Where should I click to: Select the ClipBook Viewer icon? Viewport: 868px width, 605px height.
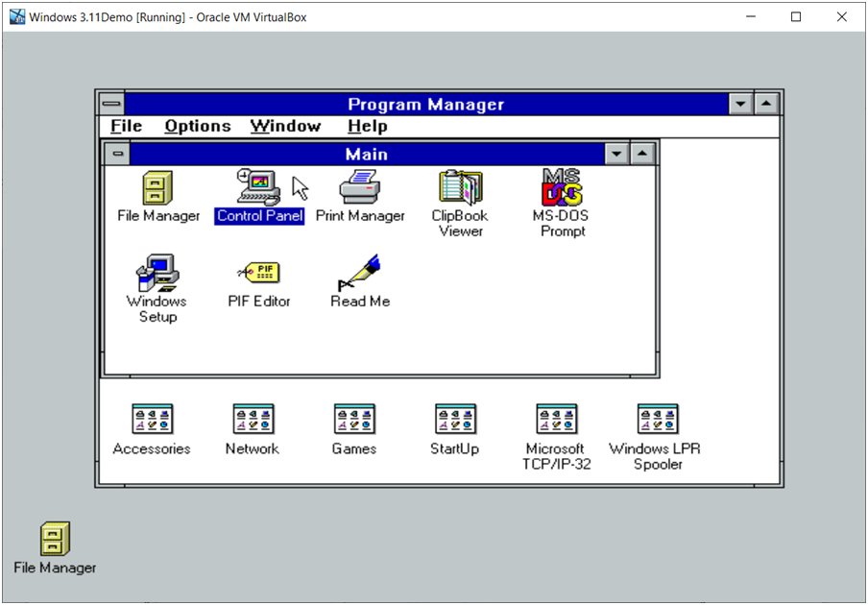461,187
